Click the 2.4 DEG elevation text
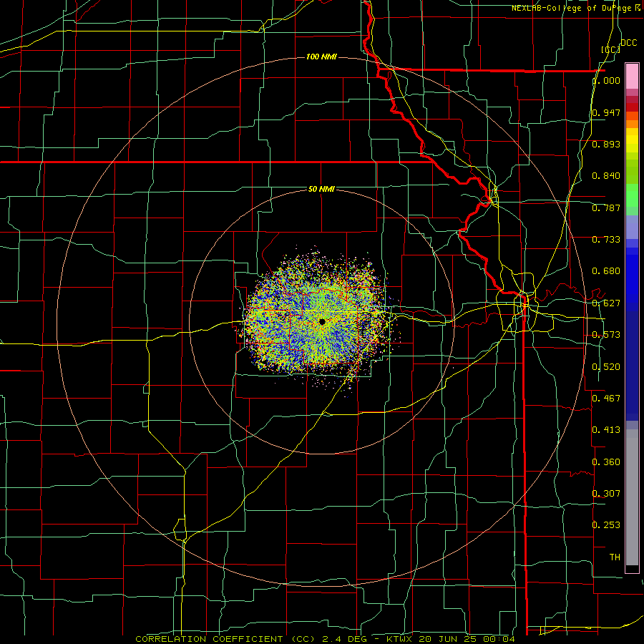The image size is (644, 644). coord(345,639)
